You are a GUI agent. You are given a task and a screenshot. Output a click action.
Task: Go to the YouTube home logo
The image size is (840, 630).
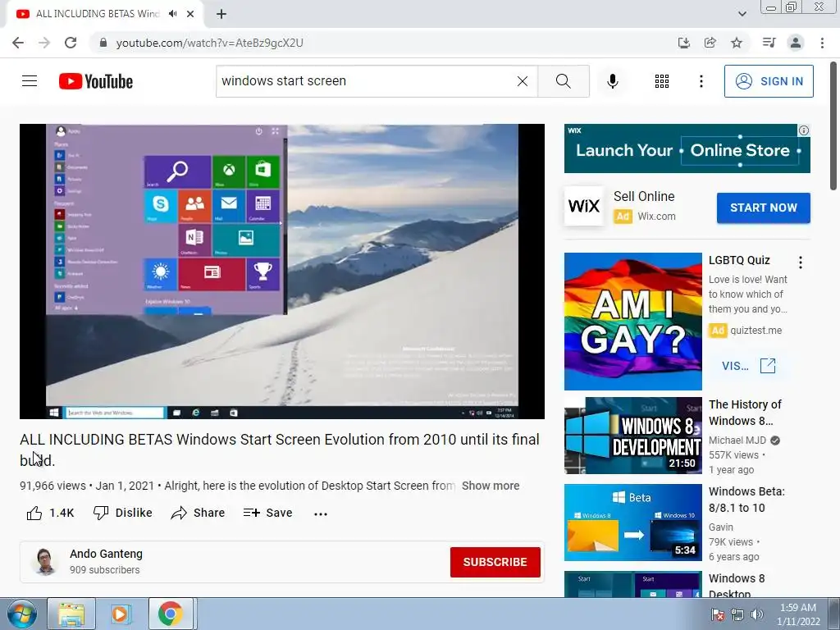(x=96, y=81)
